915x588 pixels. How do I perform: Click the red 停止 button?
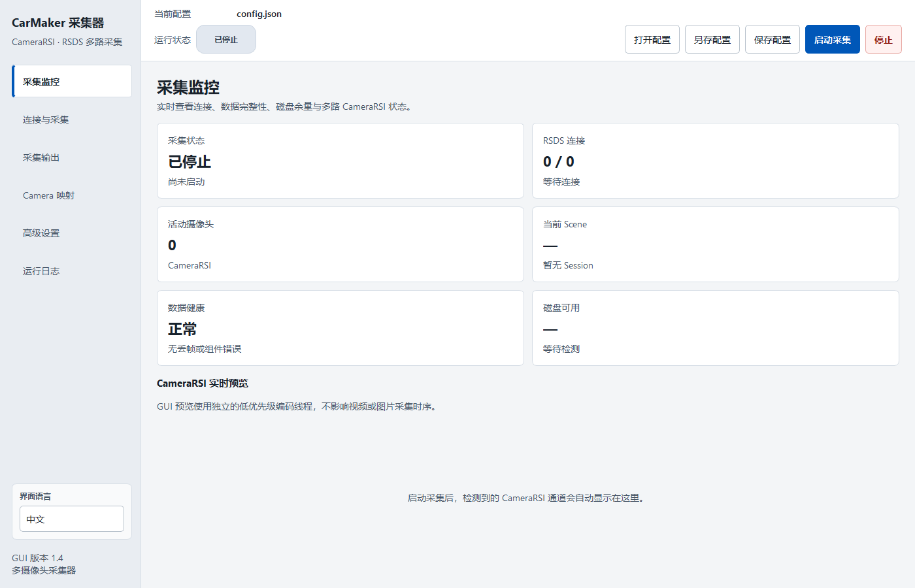[x=884, y=39]
